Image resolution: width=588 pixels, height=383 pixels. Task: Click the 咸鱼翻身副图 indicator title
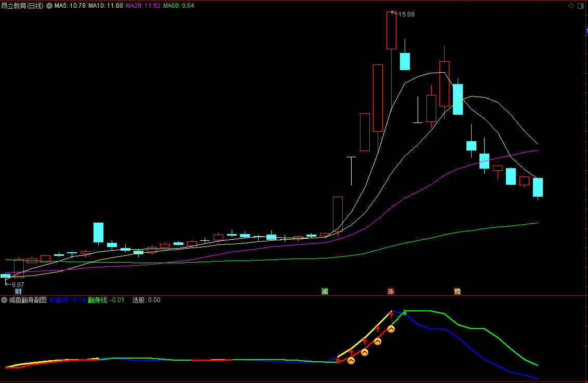(x=28, y=300)
